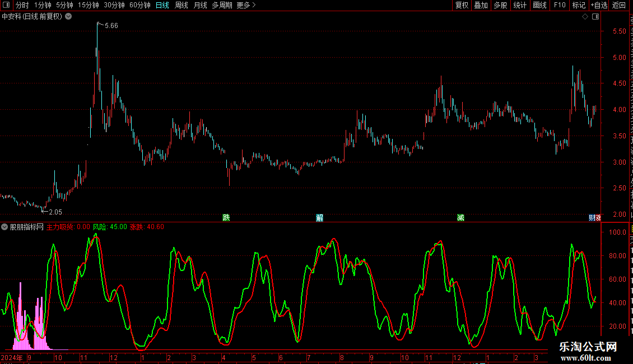This screenshot has width=633, height=364.
Task: Open the 复权 adjustment menu
Action: [462, 5]
